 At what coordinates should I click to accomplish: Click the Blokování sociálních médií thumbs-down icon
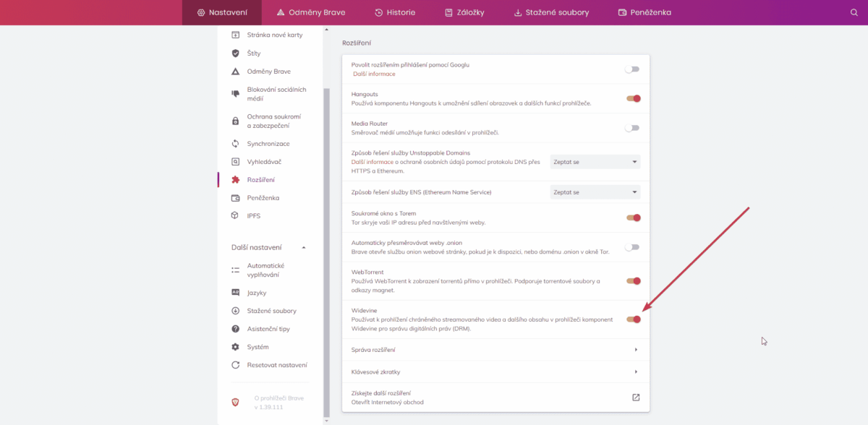click(x=235, y=94)
